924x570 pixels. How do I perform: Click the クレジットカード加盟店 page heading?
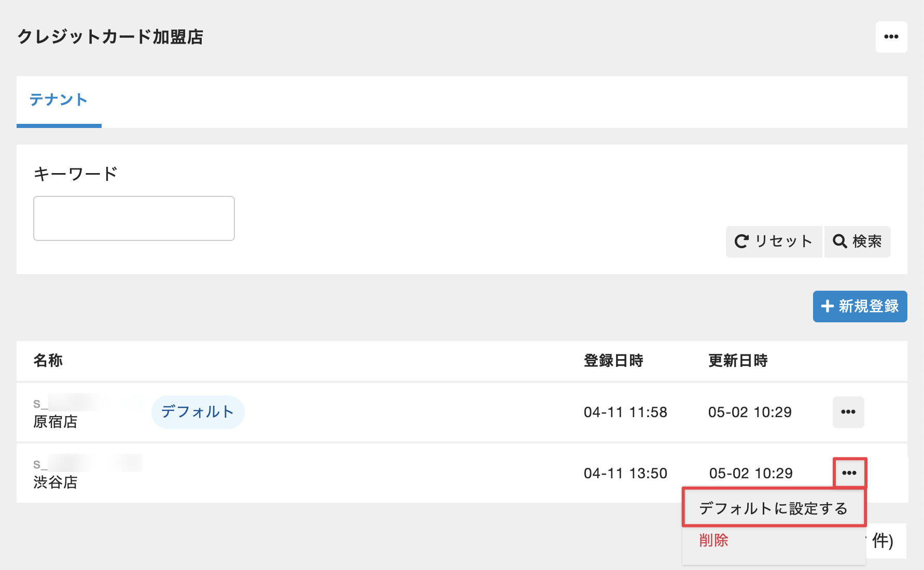110,37
